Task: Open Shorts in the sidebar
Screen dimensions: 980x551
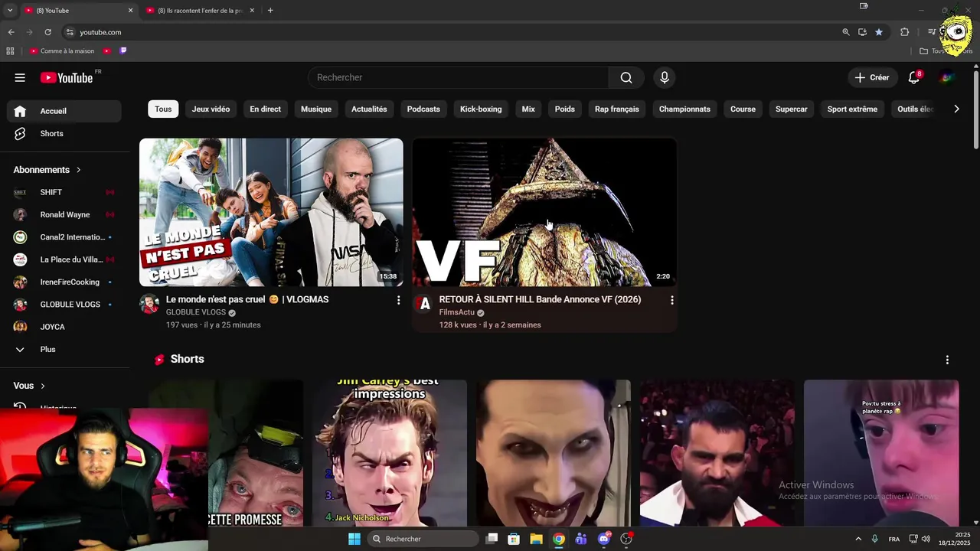Action: 64,133
